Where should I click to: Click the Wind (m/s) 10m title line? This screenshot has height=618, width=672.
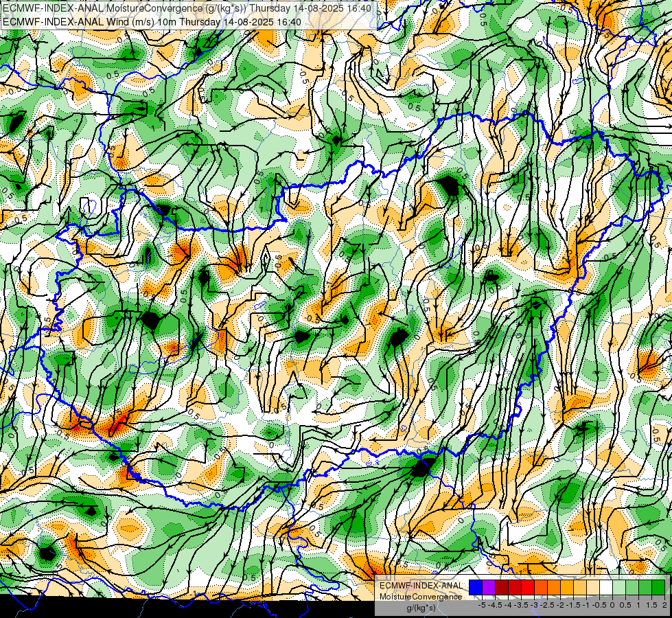pyautogui.click(x=152, y=21)
